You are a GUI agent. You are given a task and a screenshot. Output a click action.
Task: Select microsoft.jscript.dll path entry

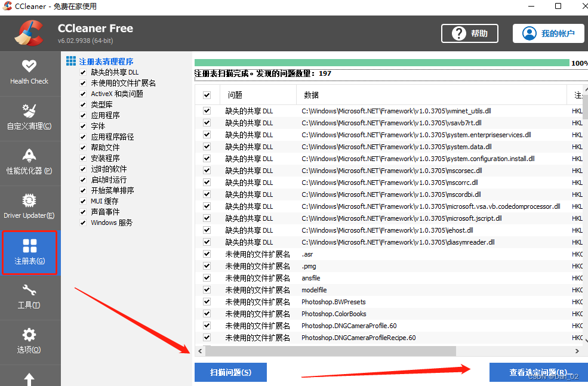(x=402, y=218)
